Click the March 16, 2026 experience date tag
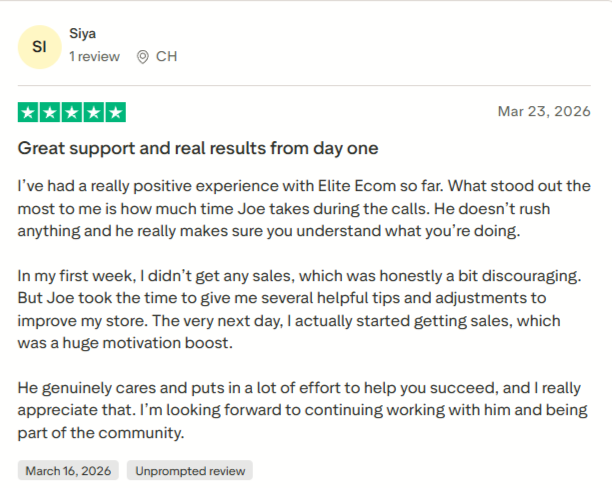The height and width of the screenshot is (488, 612). click(x=68, y=471)
